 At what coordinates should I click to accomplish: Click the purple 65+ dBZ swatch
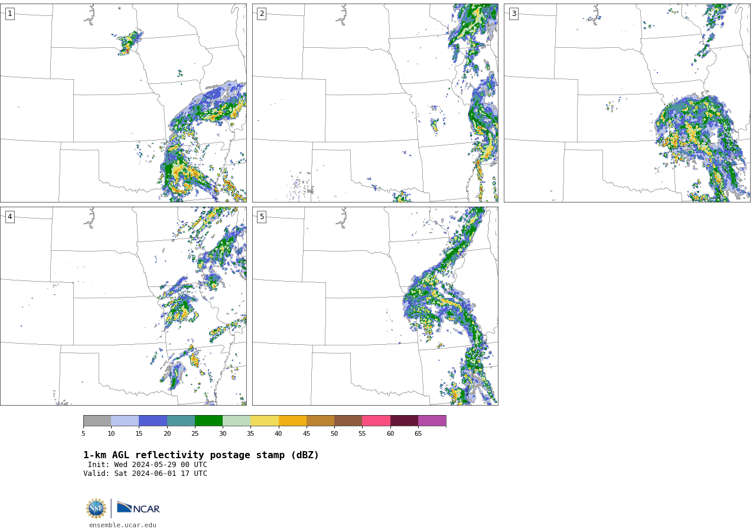(x=432, y=421)
